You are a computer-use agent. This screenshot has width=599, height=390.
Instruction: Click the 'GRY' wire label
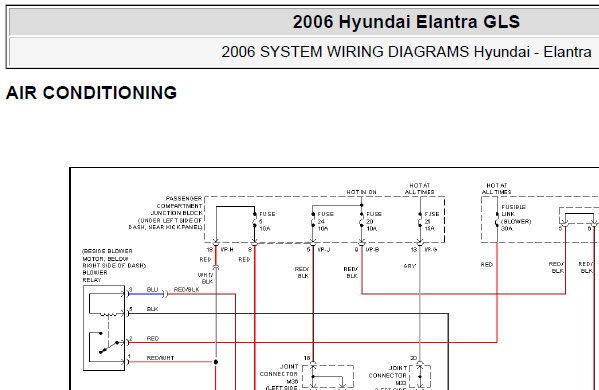click(x=410, y=266)
